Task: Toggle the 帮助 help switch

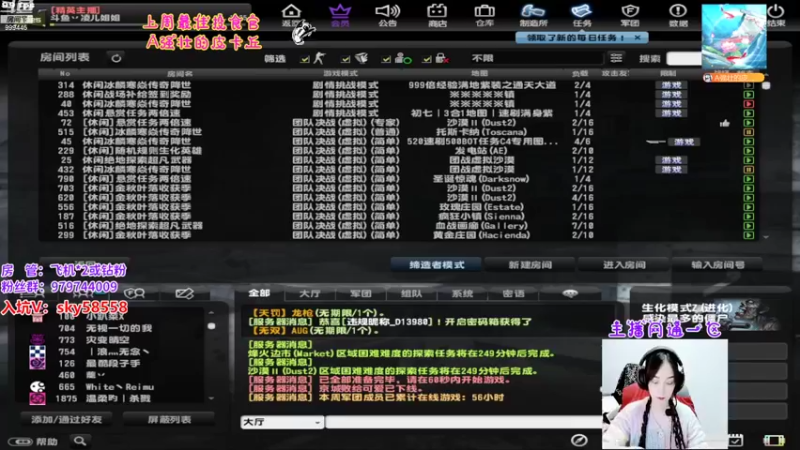Action: coord(21,442)
